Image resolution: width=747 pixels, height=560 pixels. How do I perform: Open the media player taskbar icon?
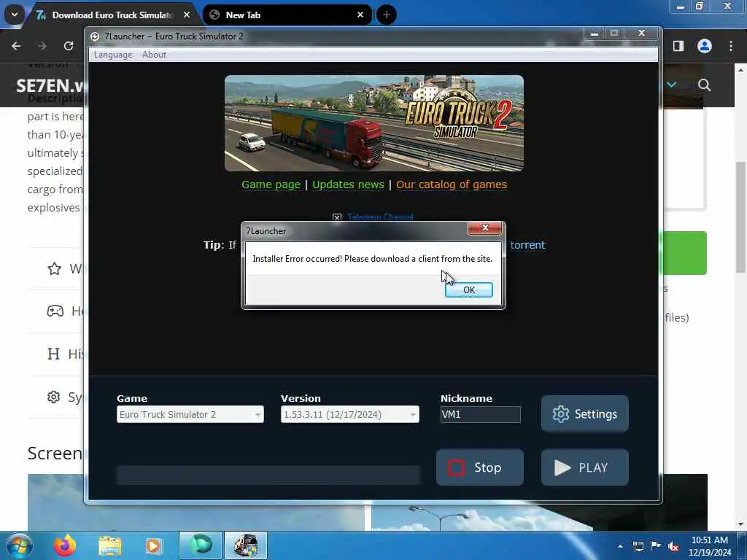[154, 545]
